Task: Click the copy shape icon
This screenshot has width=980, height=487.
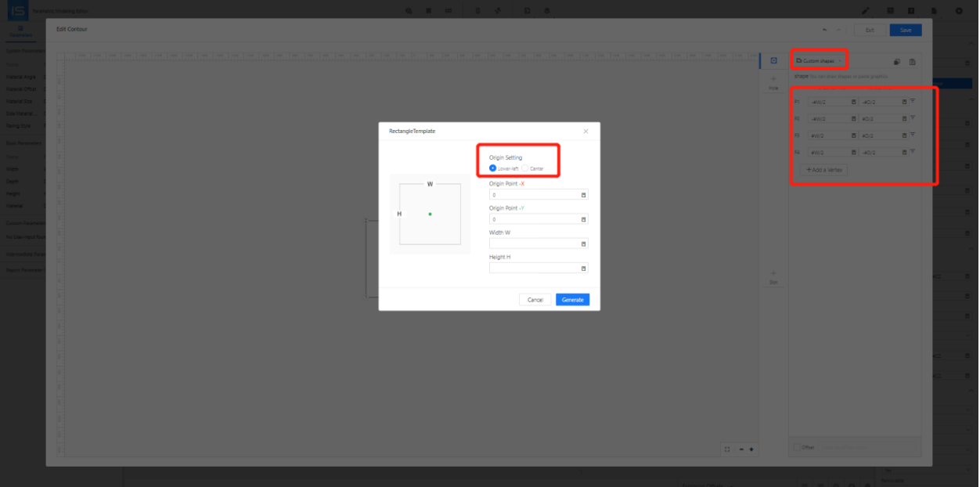Action: click(897, 62)
